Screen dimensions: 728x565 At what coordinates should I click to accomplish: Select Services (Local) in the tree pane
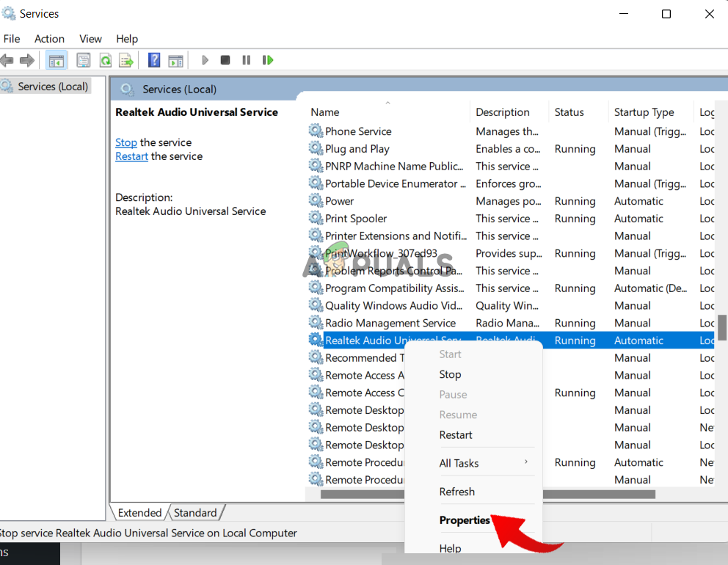[52, 87]
